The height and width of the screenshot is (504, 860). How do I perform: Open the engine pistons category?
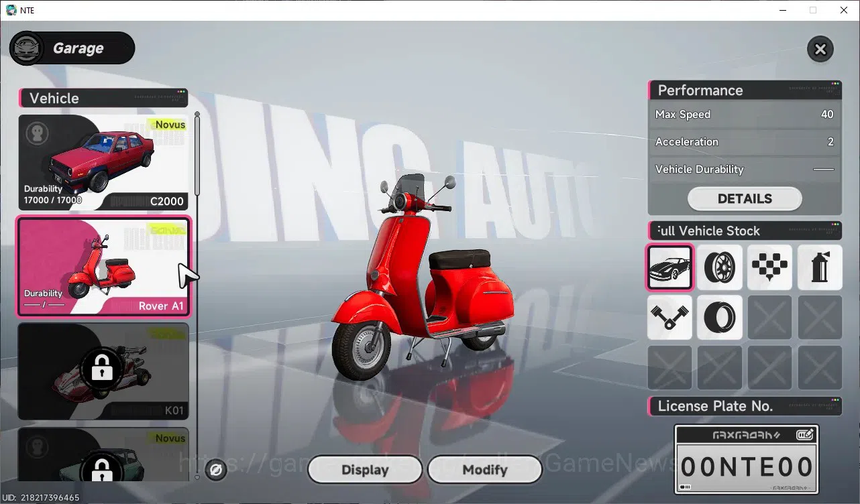point(669,317)
